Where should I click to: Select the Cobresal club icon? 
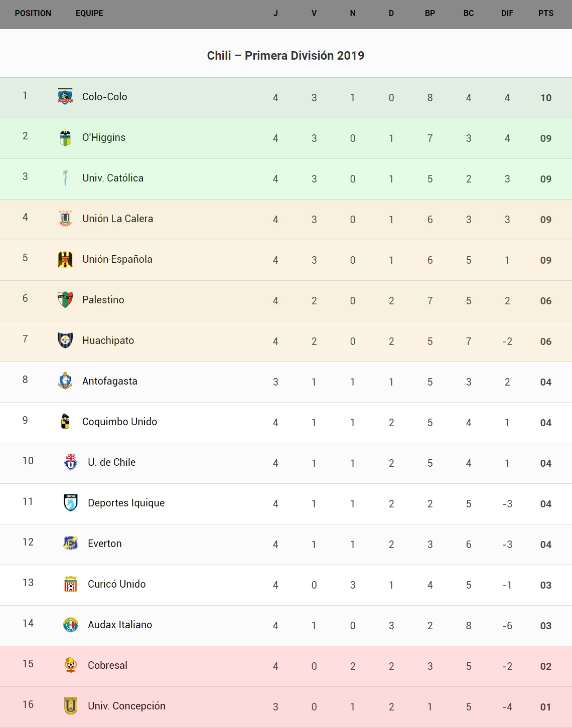point(71,665)
